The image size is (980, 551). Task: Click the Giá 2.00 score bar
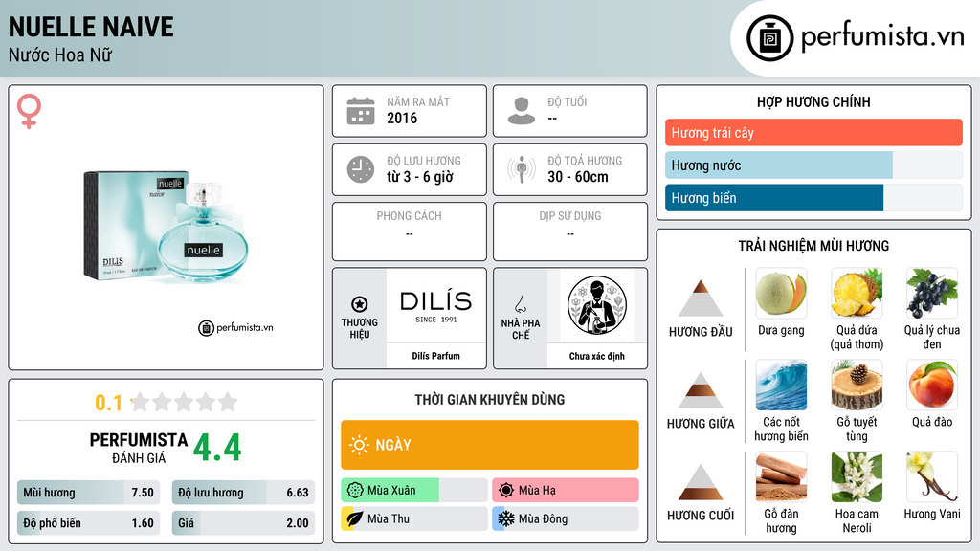click(243, 523)
